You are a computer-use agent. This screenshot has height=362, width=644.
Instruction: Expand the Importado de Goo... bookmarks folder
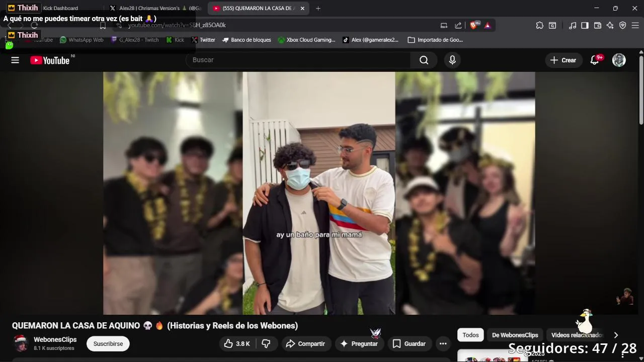point(435,40)
